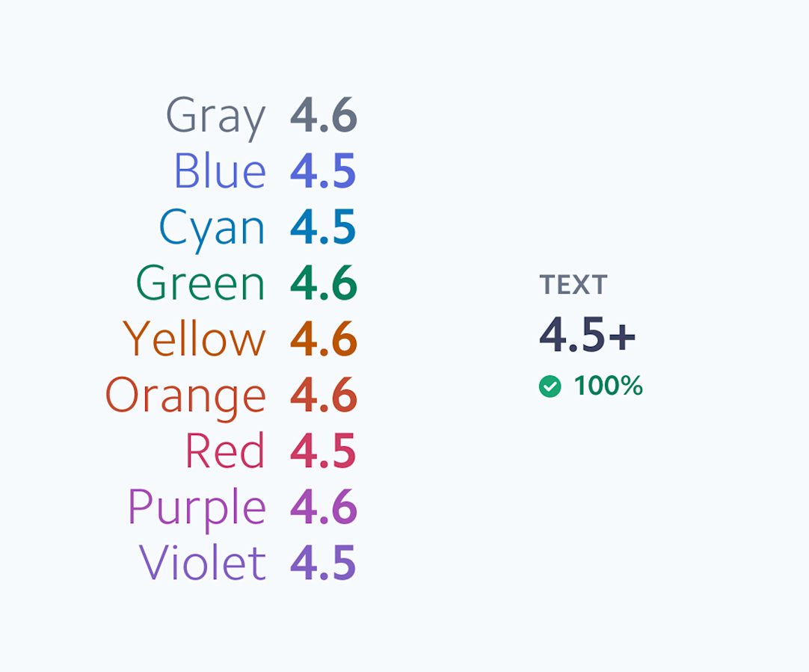This screenshot has width=809, height=672.
Task: Click the Cyan 4.5 contrast value
Action: click(x=323, y=227)
